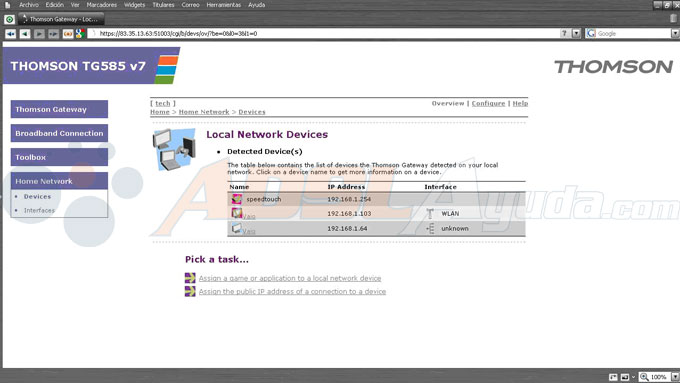Select Interfaces under Home Network

[x=39, y=210]
